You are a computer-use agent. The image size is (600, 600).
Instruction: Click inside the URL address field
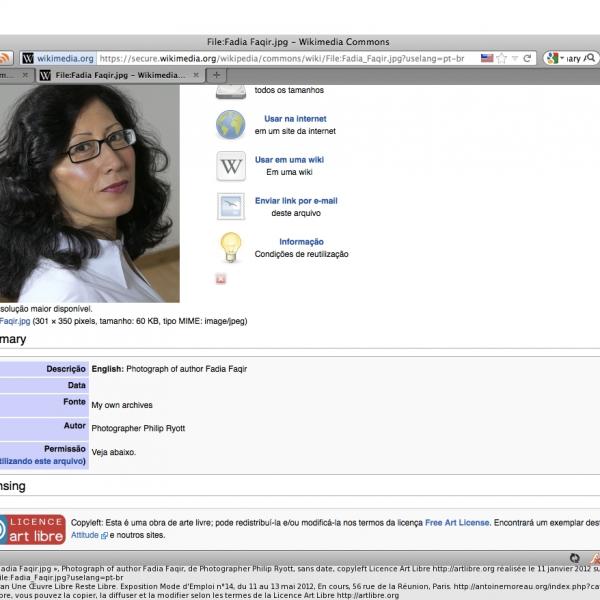pos(282,59)
